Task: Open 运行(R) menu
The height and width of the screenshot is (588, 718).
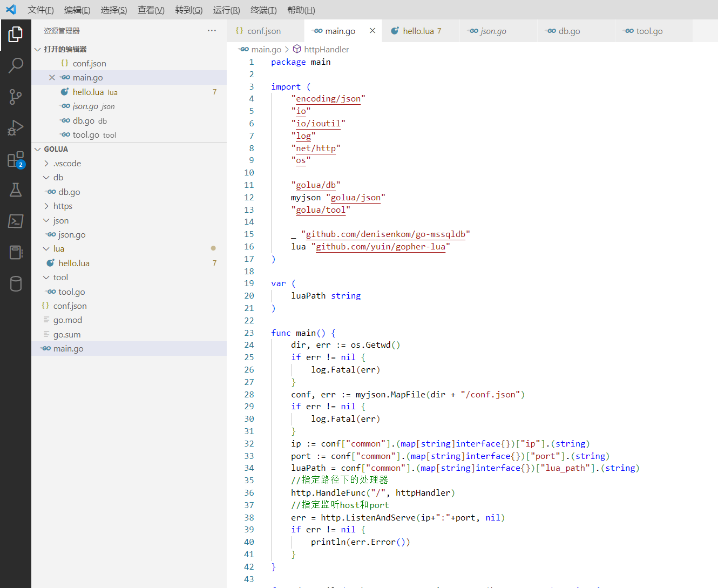Action: [226, 10]
